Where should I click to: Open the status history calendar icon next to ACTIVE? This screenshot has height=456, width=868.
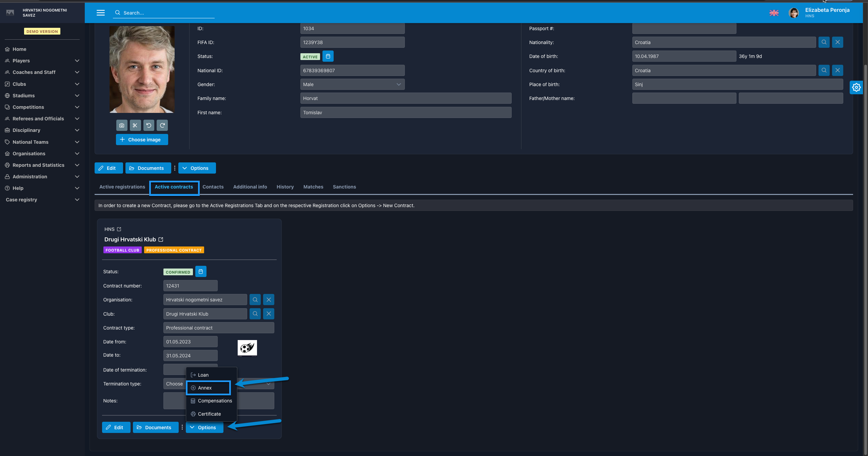328,56
